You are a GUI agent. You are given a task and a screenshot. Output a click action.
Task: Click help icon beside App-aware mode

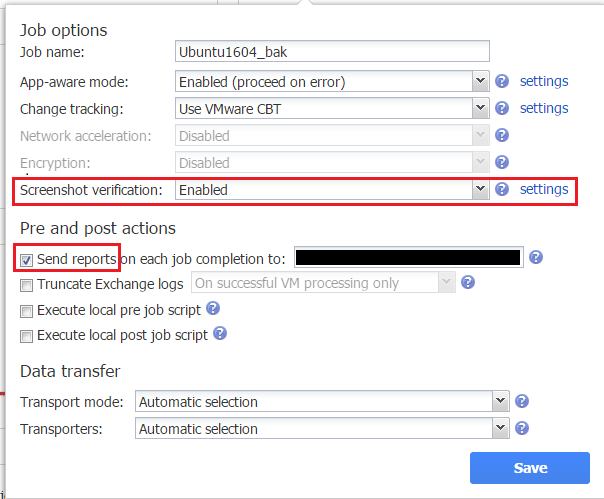(502, 82)
